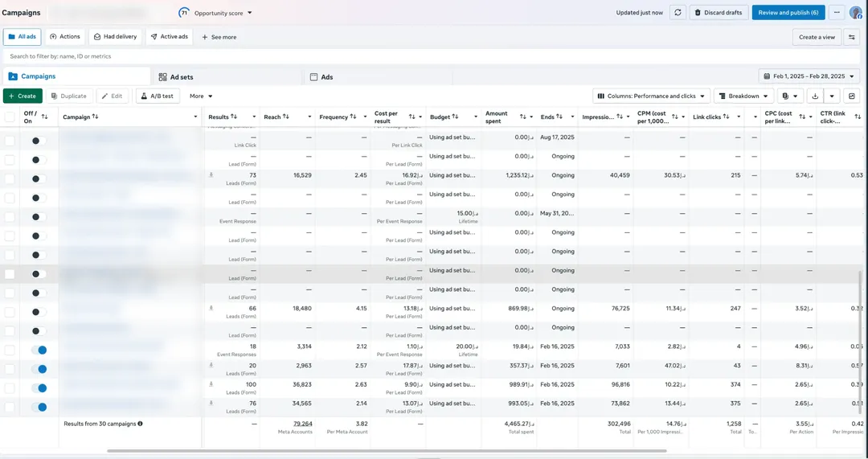Sort by the Off / On column arrows
The image size is (868, 459).
45,117
